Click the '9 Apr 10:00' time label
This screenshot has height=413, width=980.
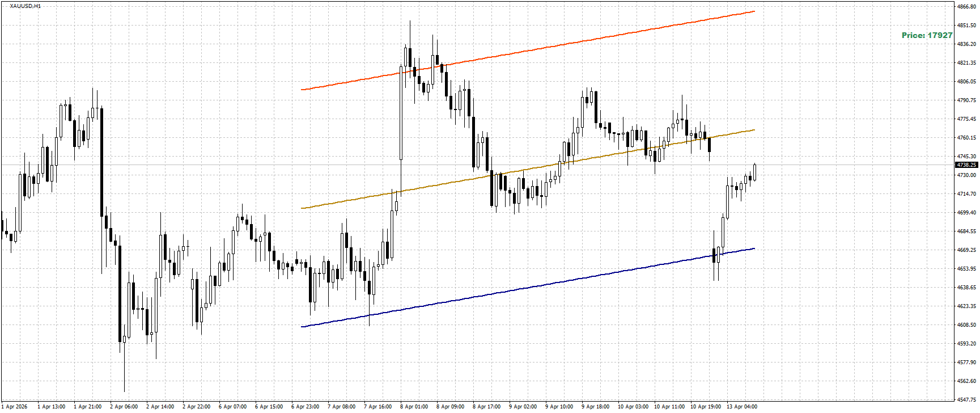click(559, 407)
